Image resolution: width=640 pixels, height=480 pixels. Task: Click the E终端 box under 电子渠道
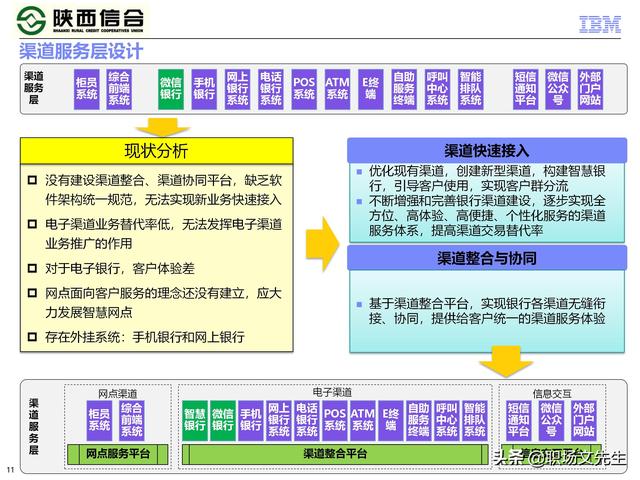point(391,420)
